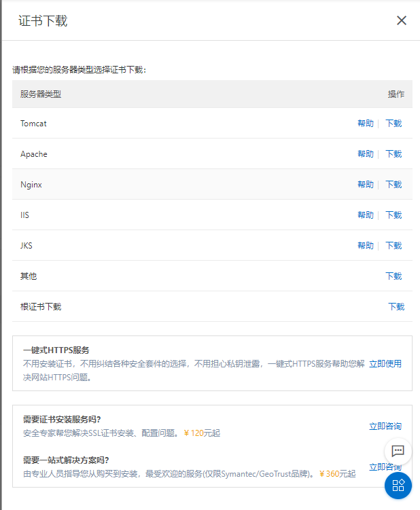420x510 pixels.
Task: Download certificate for Tomcat
Action: (x=393, y=124)
